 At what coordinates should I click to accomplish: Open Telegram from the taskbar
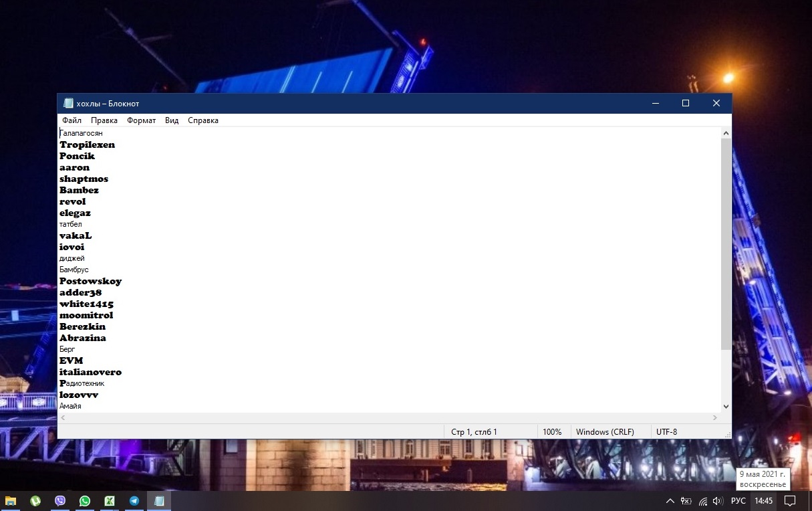tap(134, 501)
